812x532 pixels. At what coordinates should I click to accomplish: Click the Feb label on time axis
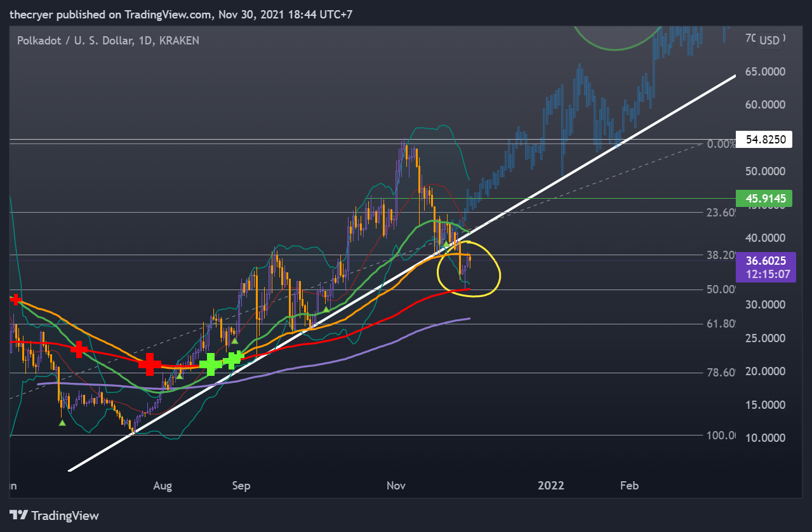tap(629, 486)
